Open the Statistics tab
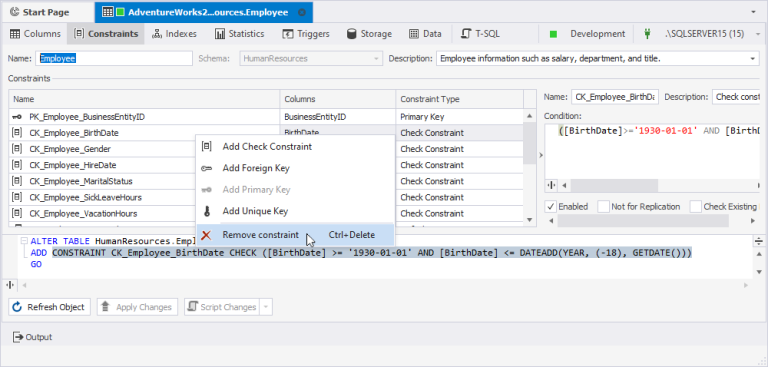This screenshot has height=367, width=768. [240, 34]
